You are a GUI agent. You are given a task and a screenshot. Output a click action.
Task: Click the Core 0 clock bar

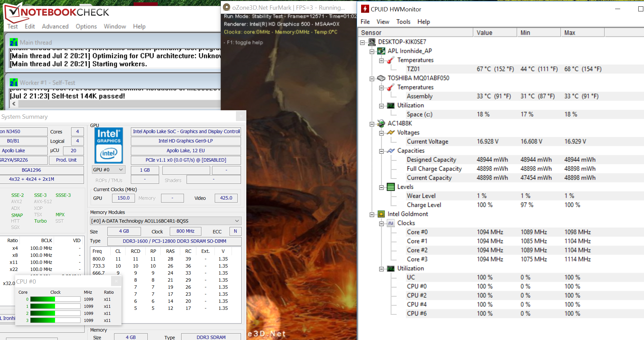pos(55,299)
